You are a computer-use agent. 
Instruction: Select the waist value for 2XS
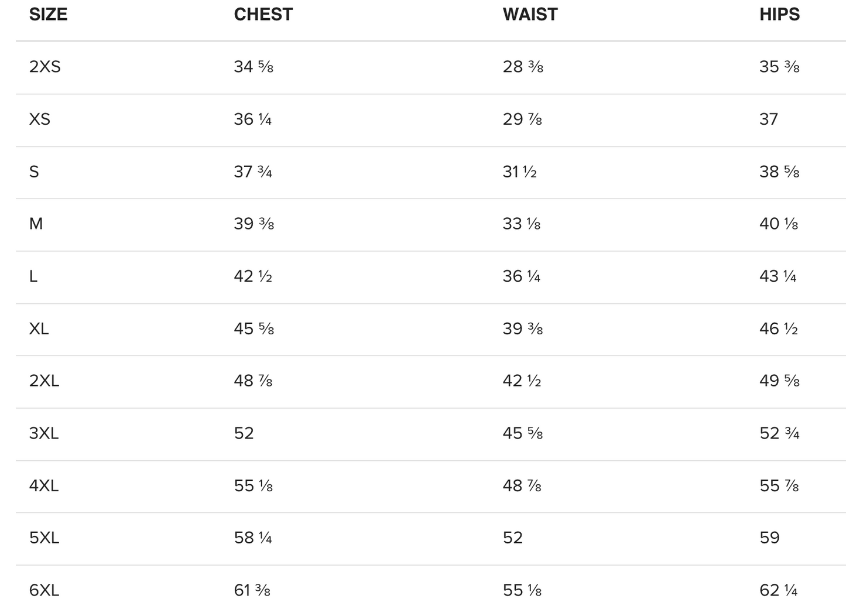(522, 67)
